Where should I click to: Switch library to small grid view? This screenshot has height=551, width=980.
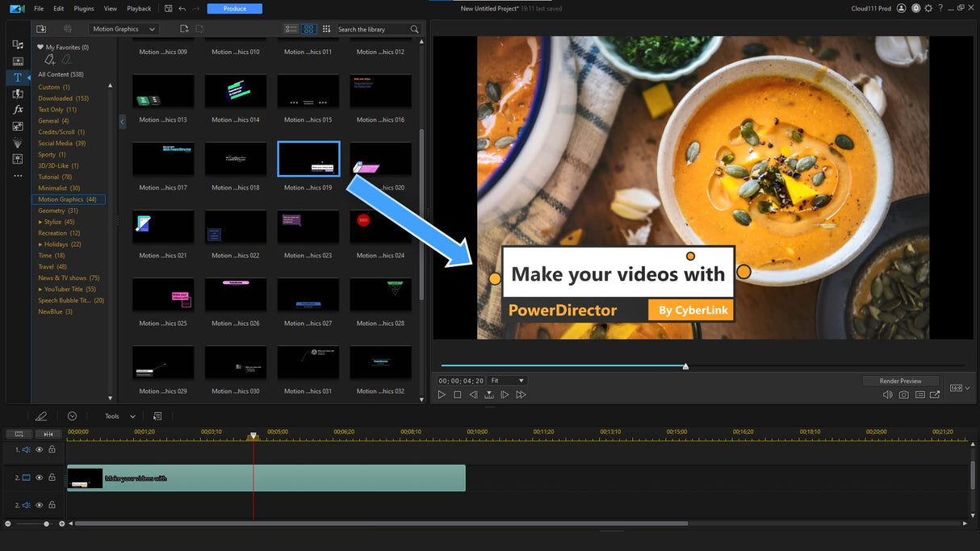(326, 29)
